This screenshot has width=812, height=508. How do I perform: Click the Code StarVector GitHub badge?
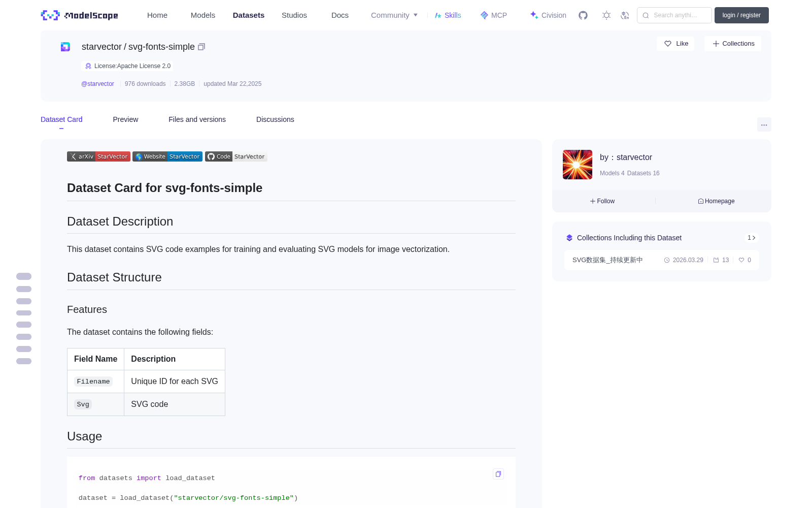coord(236,156)
